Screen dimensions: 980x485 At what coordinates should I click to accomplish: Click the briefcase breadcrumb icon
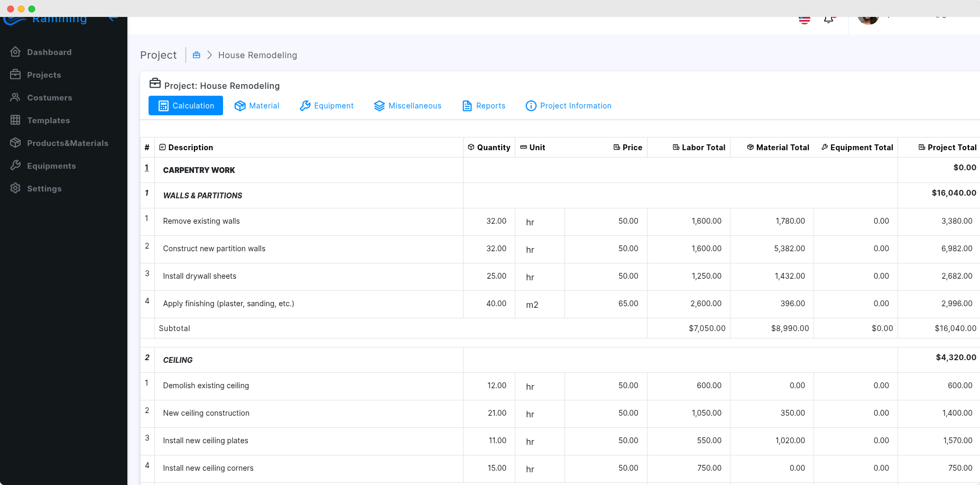point(197,55)
